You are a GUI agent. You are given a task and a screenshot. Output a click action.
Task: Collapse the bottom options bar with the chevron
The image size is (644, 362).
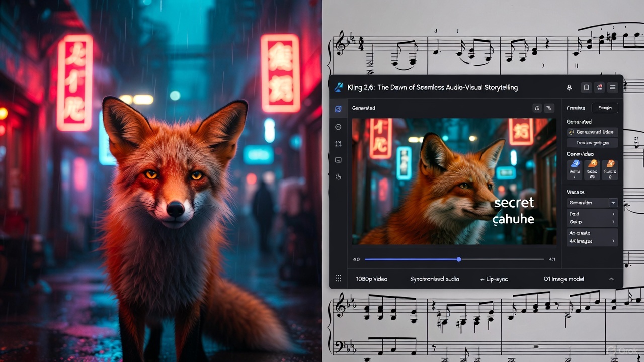point(611,279)
